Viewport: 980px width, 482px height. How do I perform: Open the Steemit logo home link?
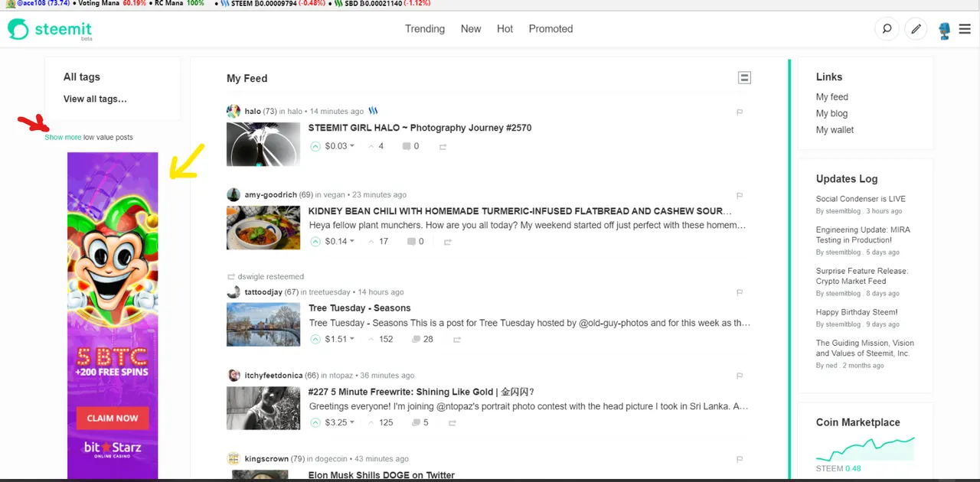point(50,29)
